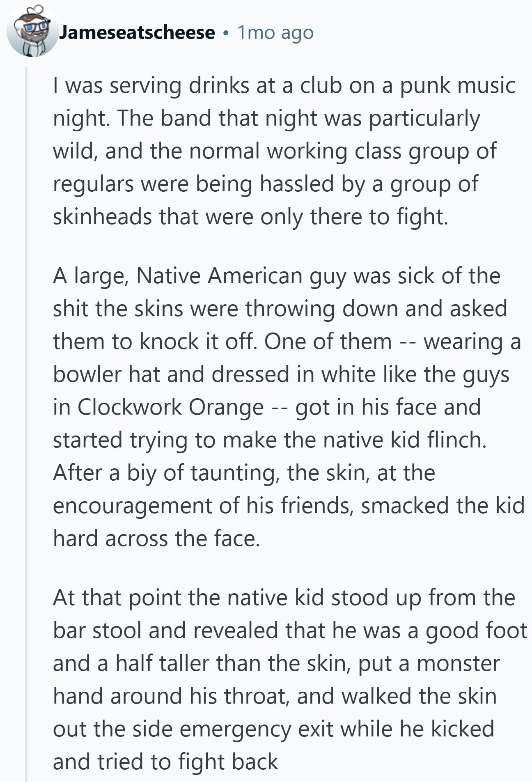Open the Jameseatscheese username profile link
The width and height of the screenshot is (532, 782).
(x=137, y=33)
